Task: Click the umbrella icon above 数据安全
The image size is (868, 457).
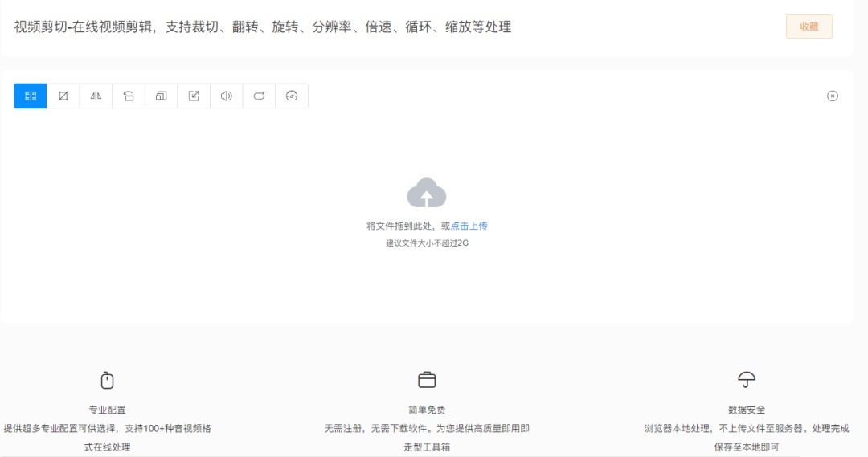Action: pos(747,379)
